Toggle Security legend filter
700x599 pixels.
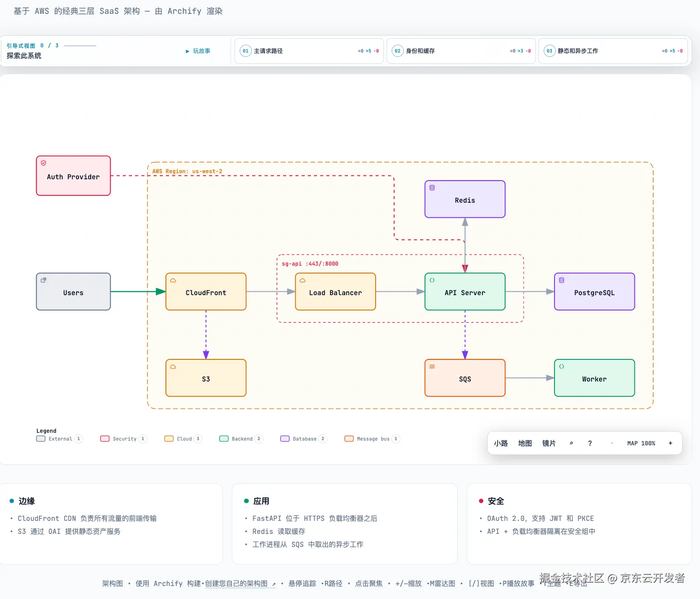[124, 439]
